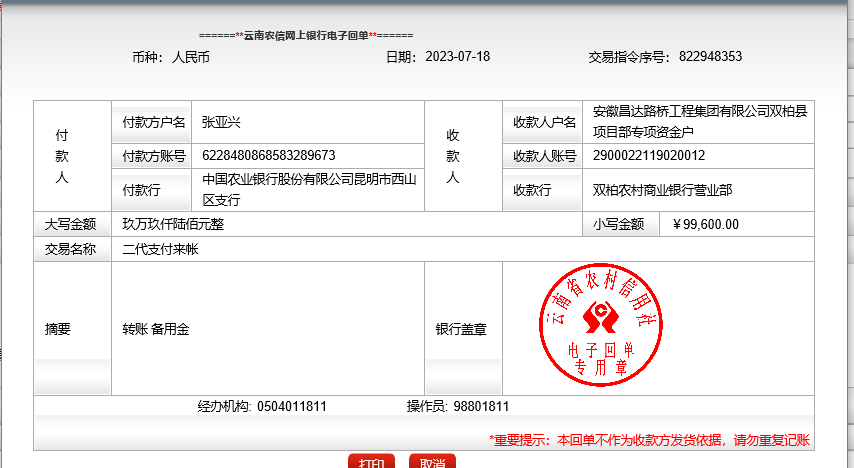Click the uppercase amount 玖万玖仟陆佰元整
854x468 pixels.
click(x=173, y=224)
